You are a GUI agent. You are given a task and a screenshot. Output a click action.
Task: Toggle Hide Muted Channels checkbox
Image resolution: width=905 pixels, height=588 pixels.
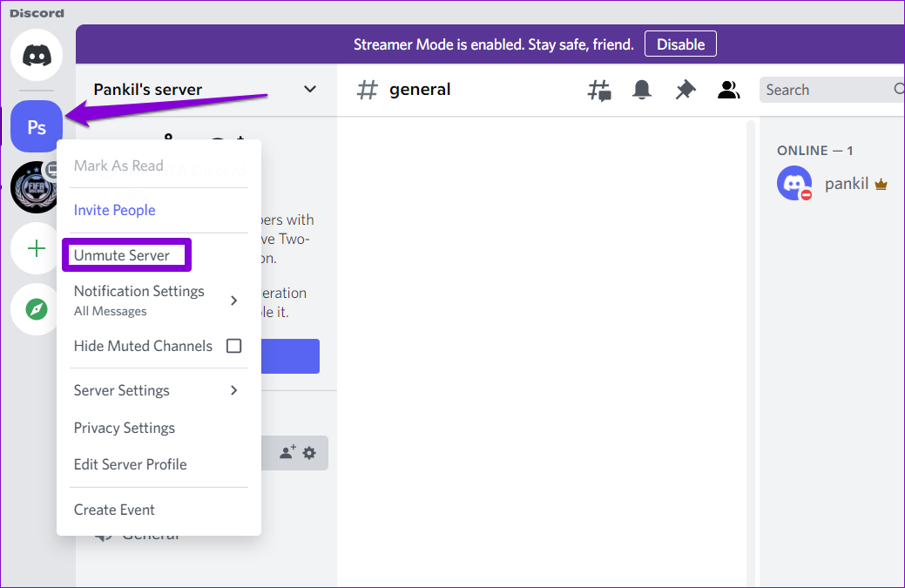coord(233,346)
